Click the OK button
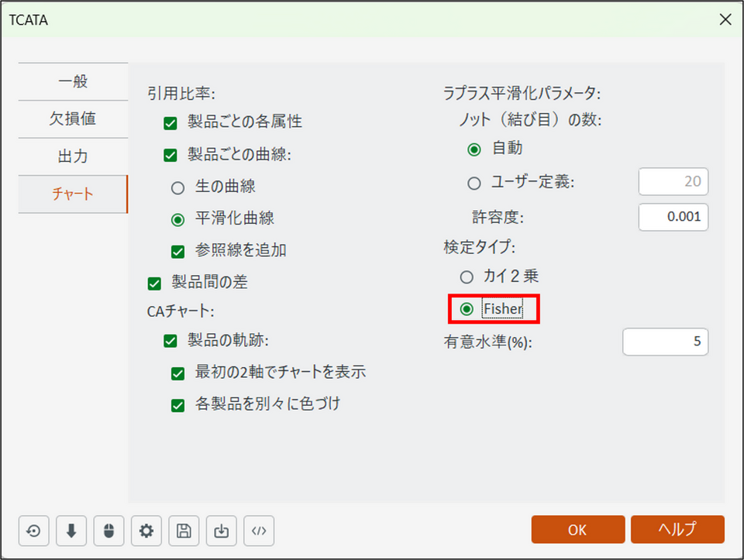Image resolution: width=744 pixels, height=560 pixels. point(578,529)
